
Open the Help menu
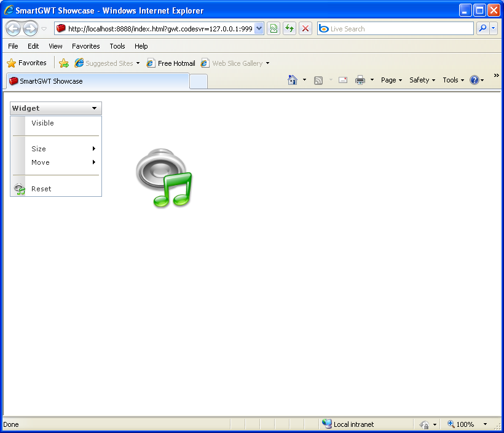(x=141, y=46)
